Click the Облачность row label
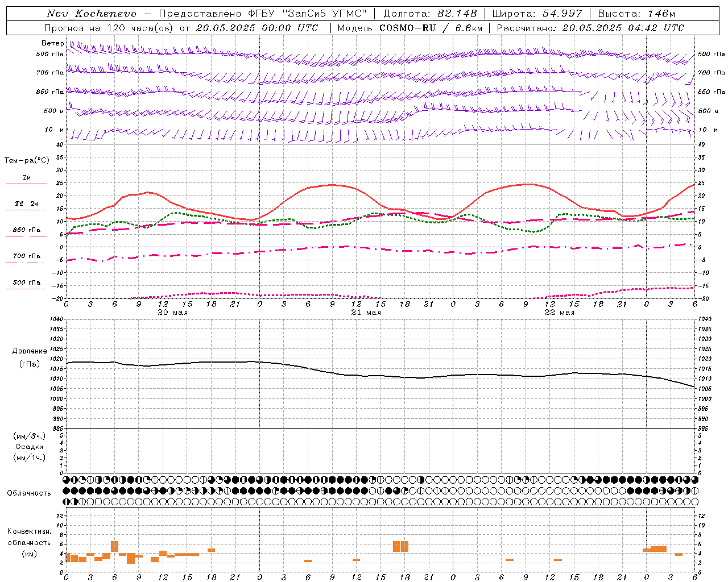 (29, 493)
